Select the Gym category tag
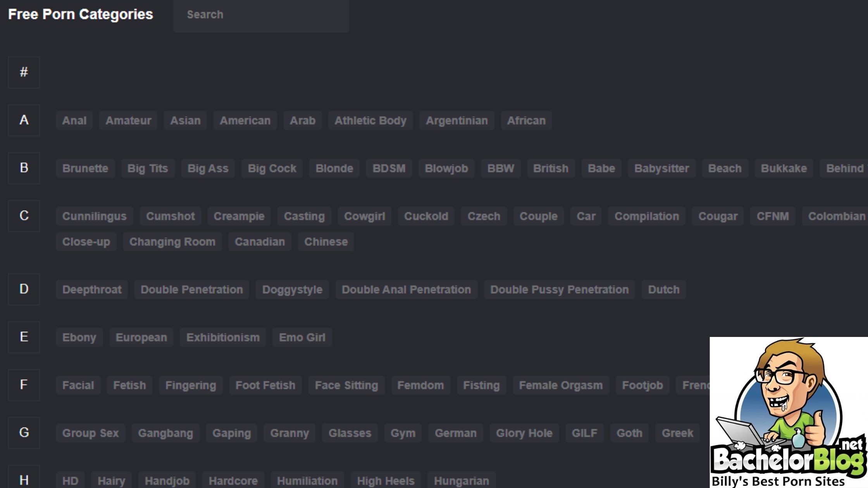 (403, 433)
